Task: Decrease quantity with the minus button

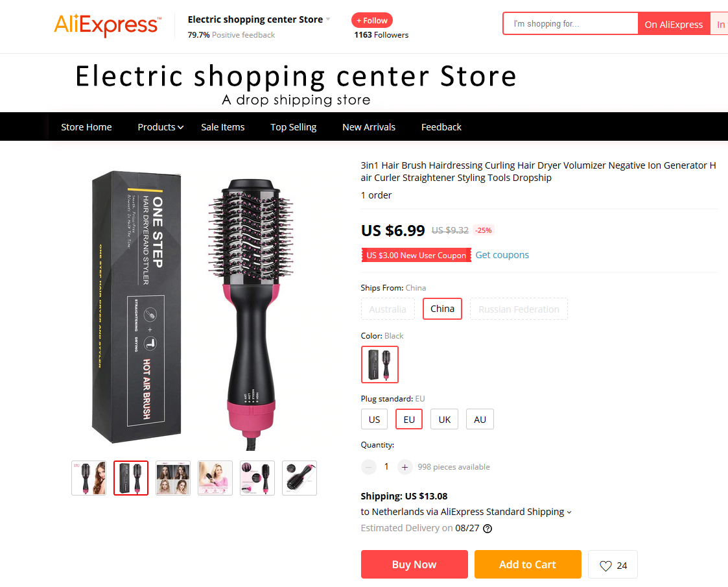Action: tap(369, 467)
